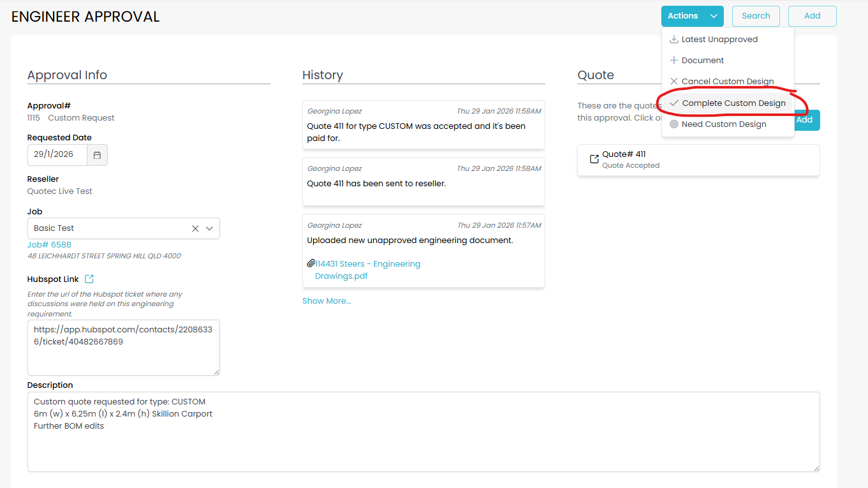Expand history with Show More link
Image resolution: width=868 pixels, height=488 pixels.
pos(327,301)
